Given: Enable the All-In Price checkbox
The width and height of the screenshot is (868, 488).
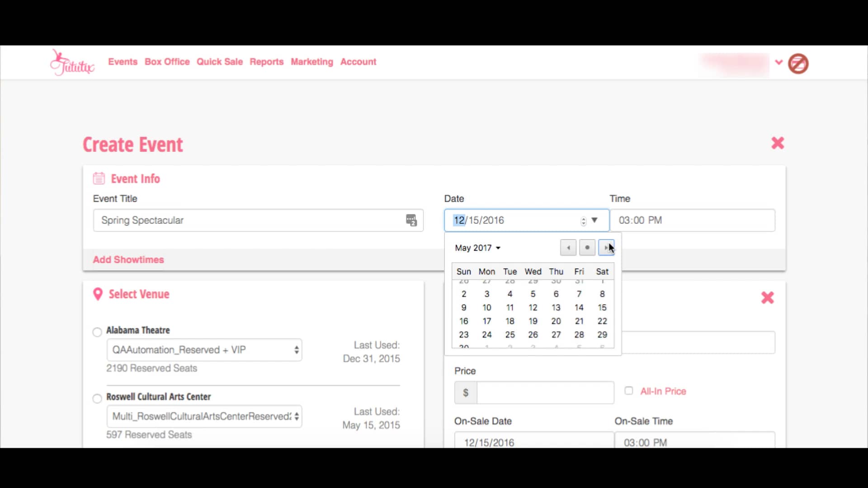Looking at the screenshot, I should [x=629, y=390].
